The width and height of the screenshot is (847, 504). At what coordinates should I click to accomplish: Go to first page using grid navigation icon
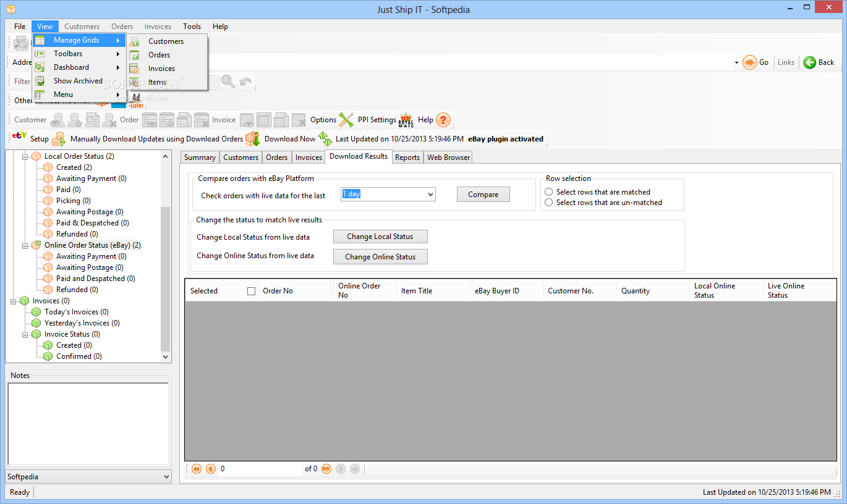197,469
